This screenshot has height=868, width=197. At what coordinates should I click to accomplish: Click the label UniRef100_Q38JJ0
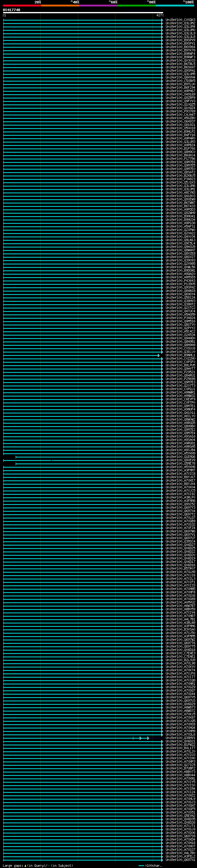point(180,352)
